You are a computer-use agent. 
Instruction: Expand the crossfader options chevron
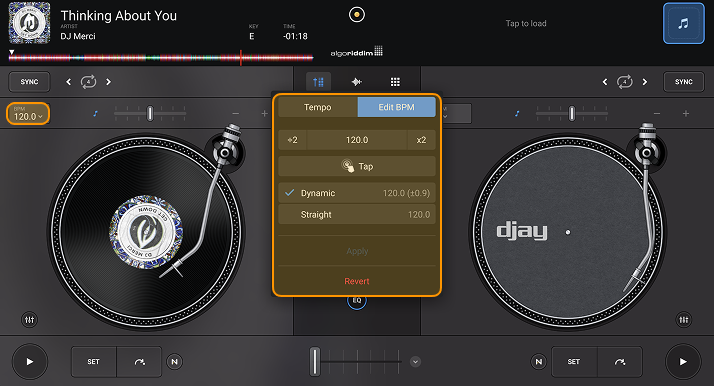pyautogui.click(x=415, y=362)
